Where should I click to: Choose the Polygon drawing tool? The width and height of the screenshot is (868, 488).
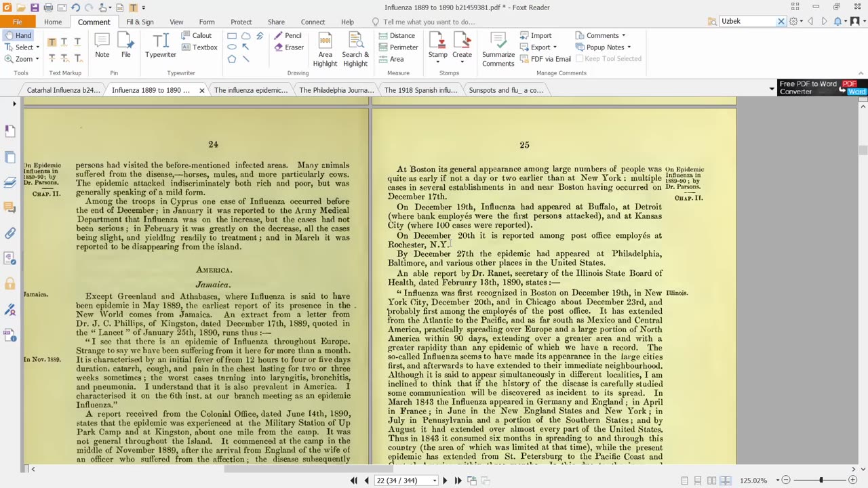[x=232, y=59]
